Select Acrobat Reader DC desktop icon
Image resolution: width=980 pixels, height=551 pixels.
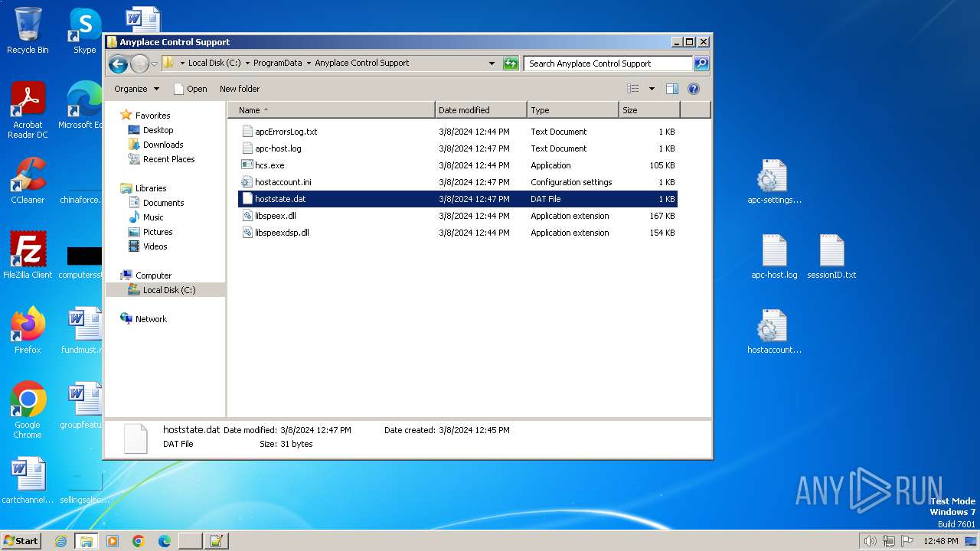tap(28, 110)
